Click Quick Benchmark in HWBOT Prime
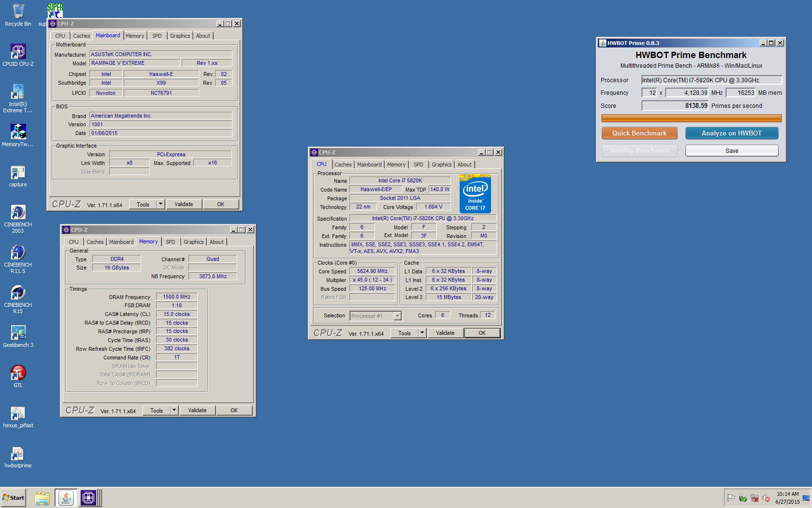The height and width of the screenshot is (508, 812). 639,133
